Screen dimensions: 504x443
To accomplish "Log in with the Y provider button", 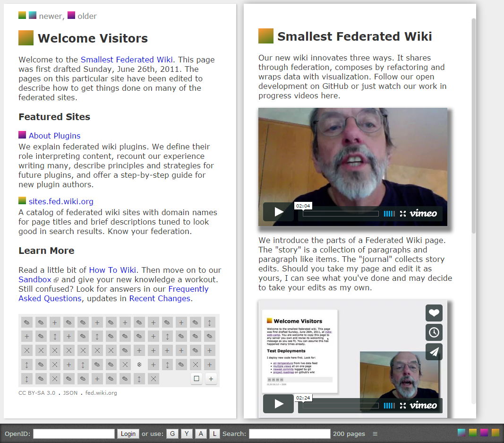I will pos(187,434).
